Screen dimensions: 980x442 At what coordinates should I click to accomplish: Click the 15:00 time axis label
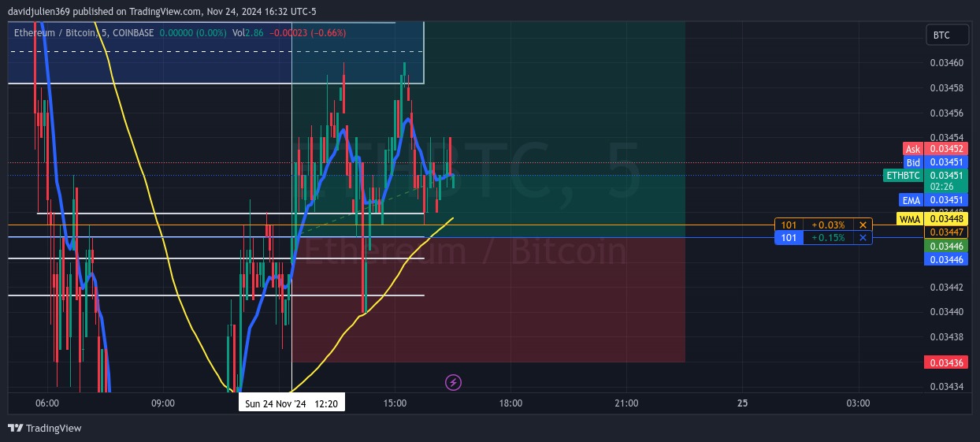tap(395, 403)
